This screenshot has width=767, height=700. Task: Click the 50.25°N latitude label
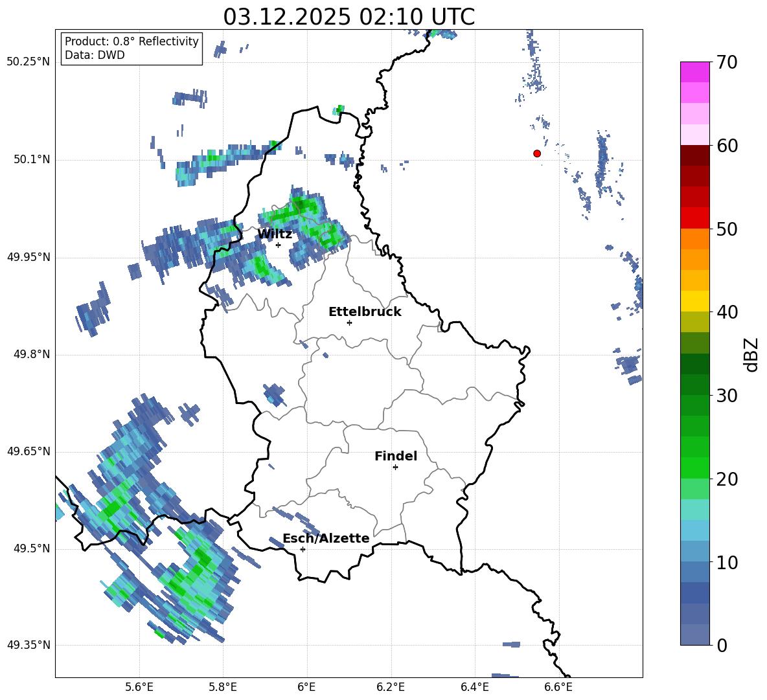coord(29,62)
